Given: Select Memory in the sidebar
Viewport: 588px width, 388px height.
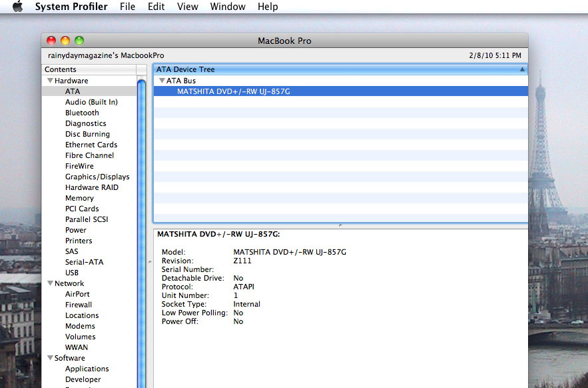Looking at the screenshot, I should [79, 198].
